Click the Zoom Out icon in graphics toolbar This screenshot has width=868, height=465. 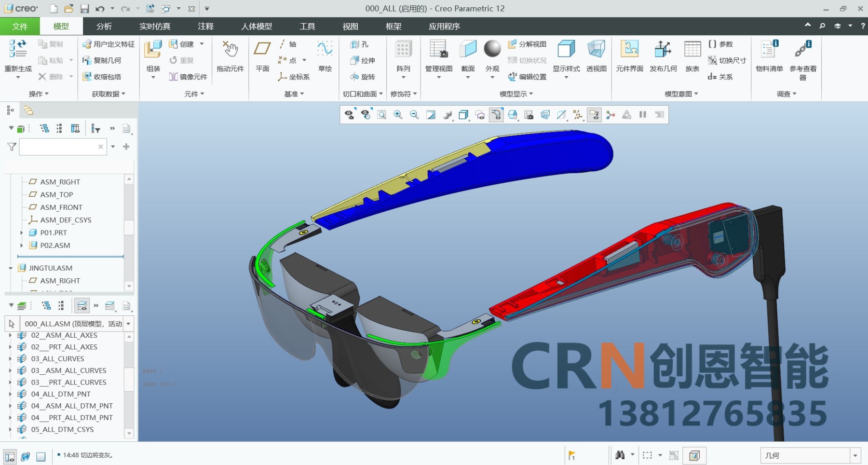[x=414, y=115]
